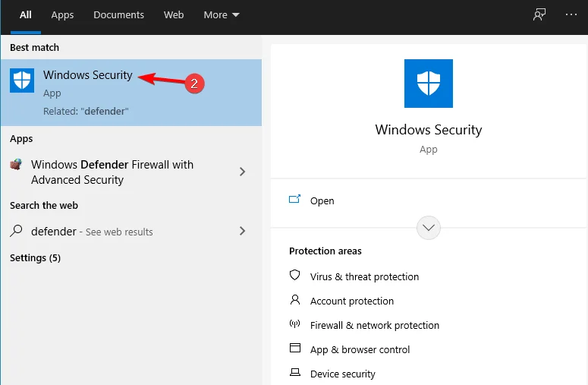Click the laptop icon for Device security
This screenshot has height=385, width=588.
[x=295, y=372]
